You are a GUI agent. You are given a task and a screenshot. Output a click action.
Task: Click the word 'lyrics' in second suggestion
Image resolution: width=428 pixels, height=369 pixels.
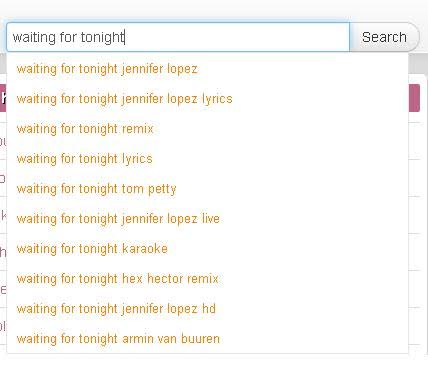pos(217,99)
